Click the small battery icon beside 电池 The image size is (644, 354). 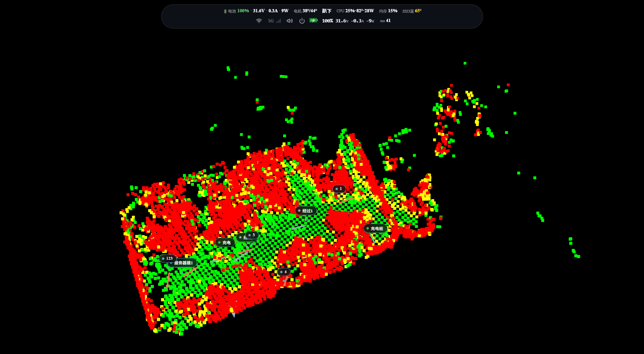[225, 11]
